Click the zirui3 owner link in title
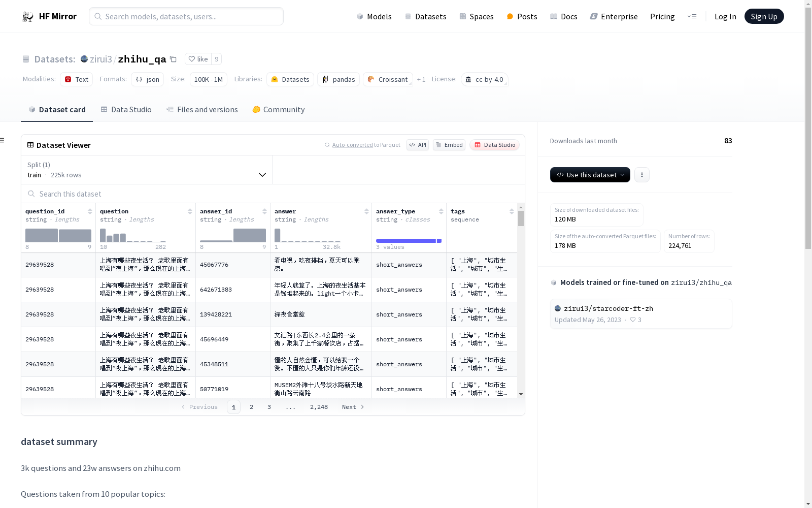The width and height of the screenshot is (812, 508). pos(101,59)
